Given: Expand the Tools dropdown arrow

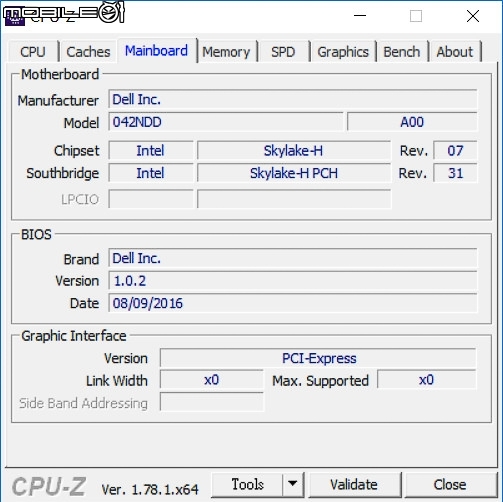Looking at the screenshot, I should (x=293, y=484).
